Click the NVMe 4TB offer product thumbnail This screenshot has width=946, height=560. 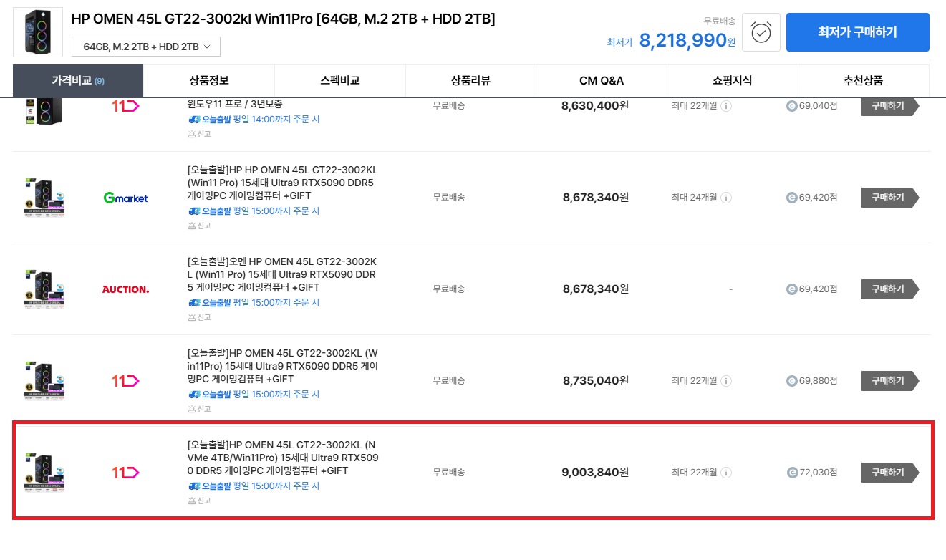point(45,473)
